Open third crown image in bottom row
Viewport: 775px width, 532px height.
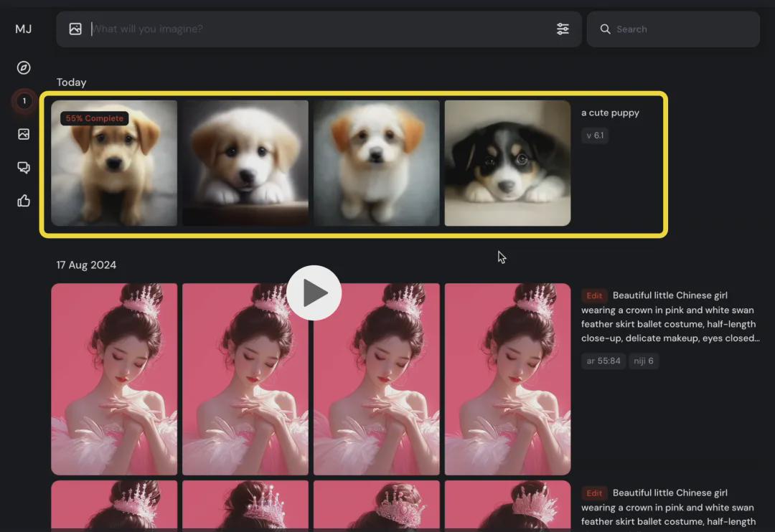[376, 505]
